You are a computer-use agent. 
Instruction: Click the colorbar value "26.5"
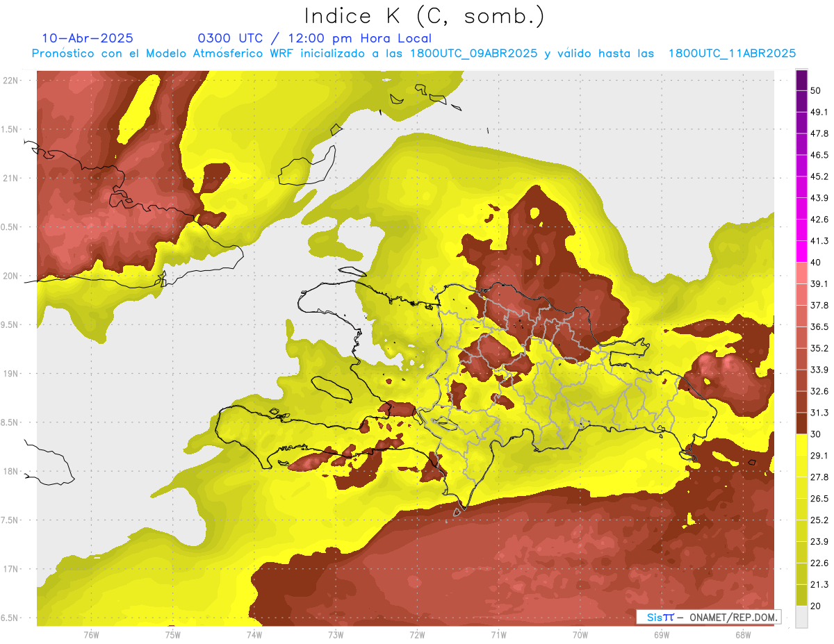coord(819,499)
